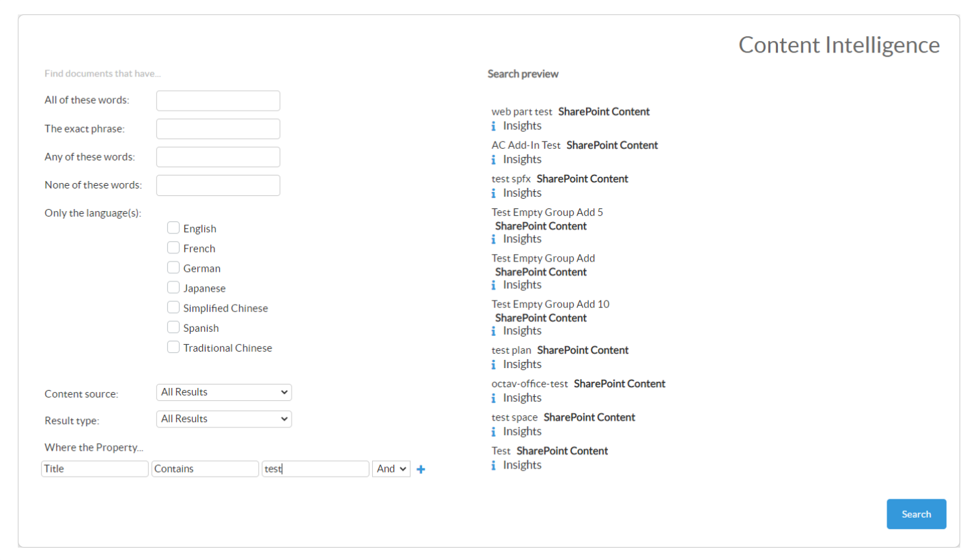Enable the English language checkbox
This screenshot has width=978, height=560.
pyautogui.click(x=173, y=228)
